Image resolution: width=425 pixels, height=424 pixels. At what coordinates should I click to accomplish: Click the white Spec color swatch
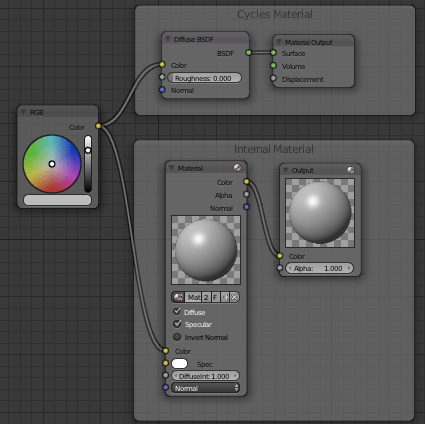(179, 364)
